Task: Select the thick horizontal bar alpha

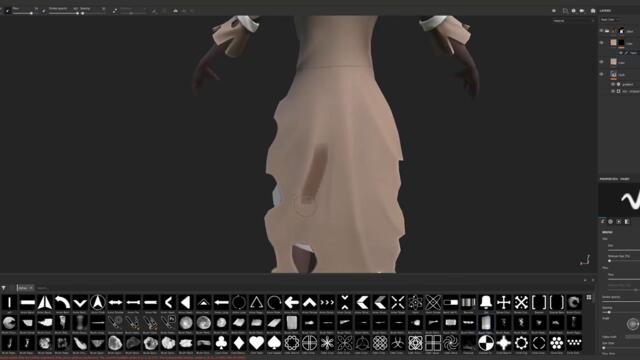Action: pyautogui.click(x=27, y=302)
